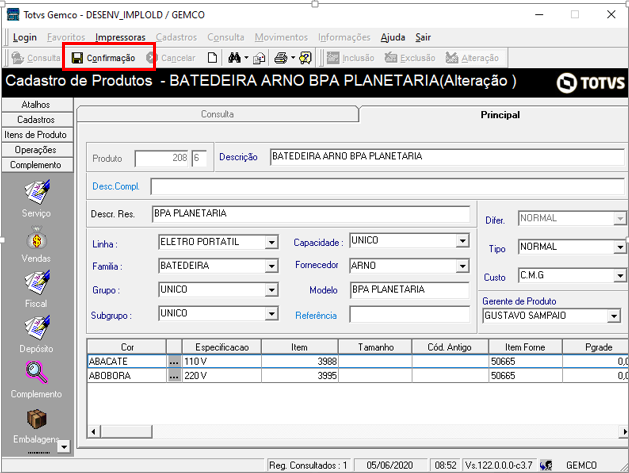Expand the Gerente de Produto dropdown
This screenshot has width=629, height=473.
614,316
